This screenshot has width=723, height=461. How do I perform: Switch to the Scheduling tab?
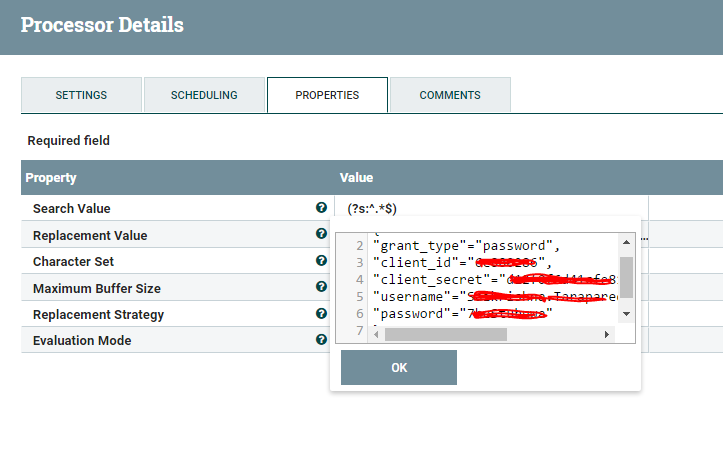coord(204,95)
